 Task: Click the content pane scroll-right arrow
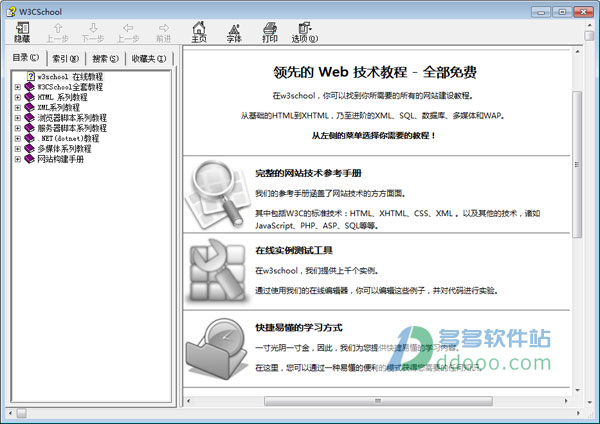(566, 401)
